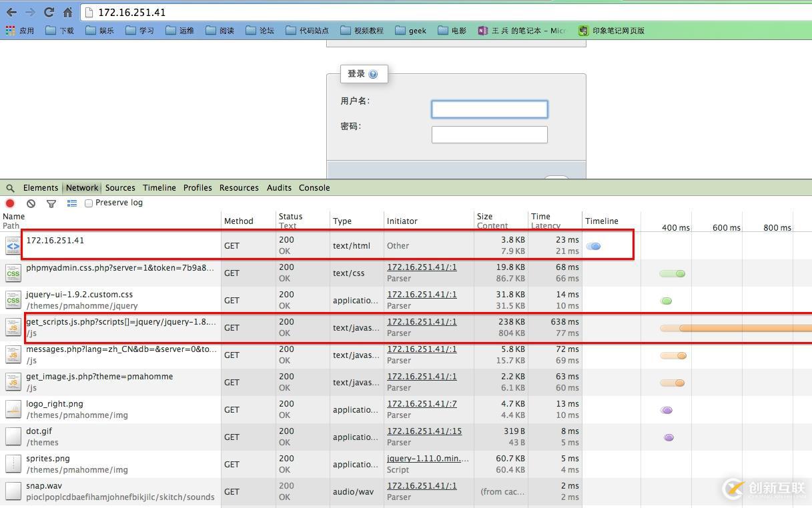
Task: Select the 172.16.251.41 document request icon
Action: coord(13,245)
